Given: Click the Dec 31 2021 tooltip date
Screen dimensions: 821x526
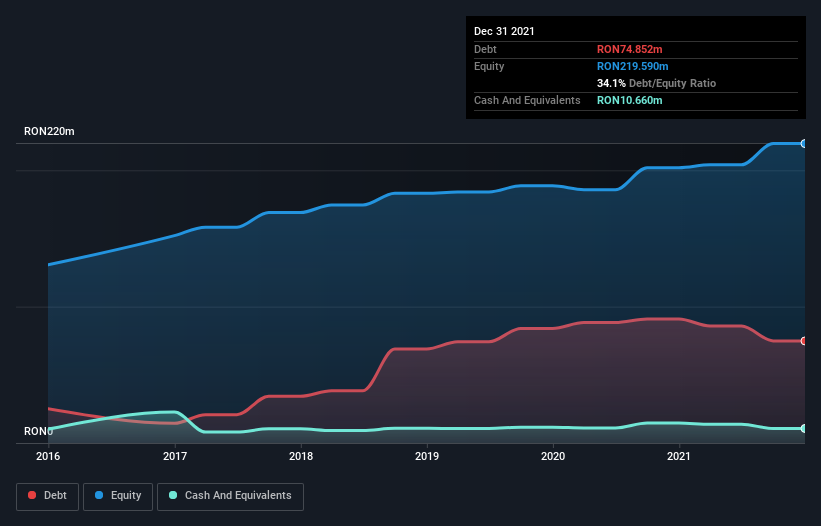Looking at the screenshot, I should click(504, 31).
